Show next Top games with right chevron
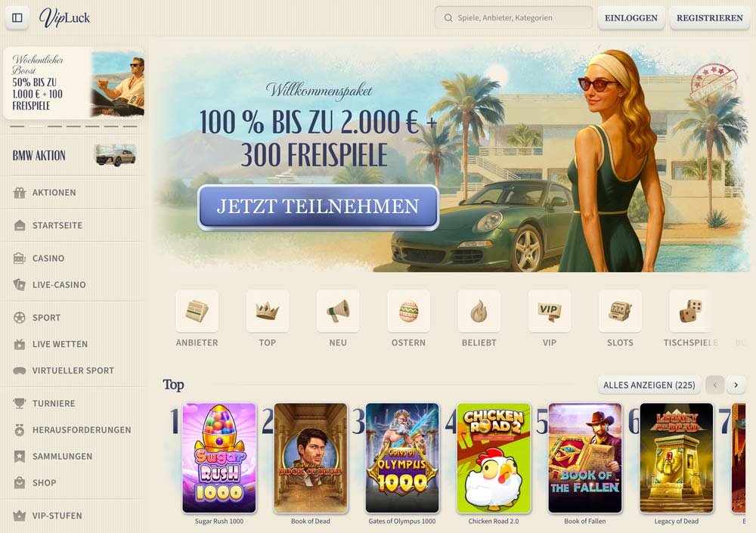 736,385
